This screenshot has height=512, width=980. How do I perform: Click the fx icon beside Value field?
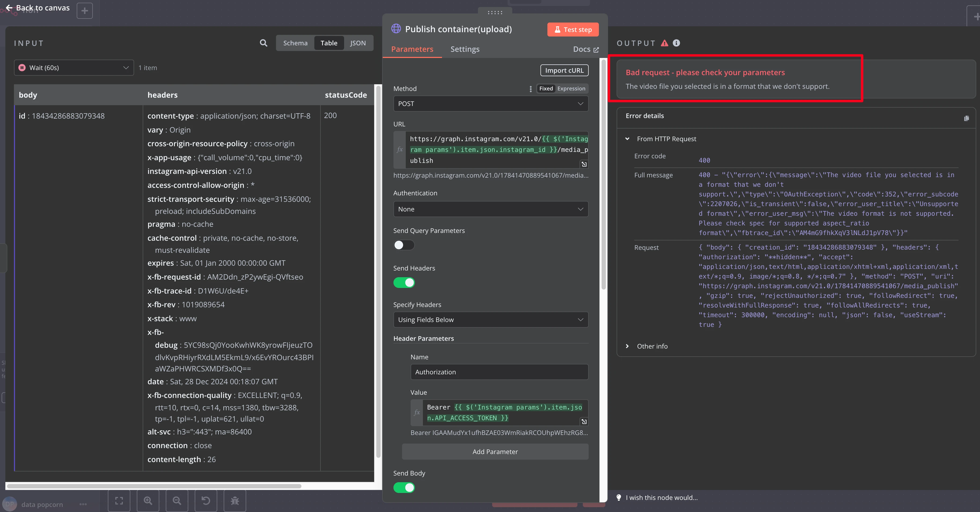click(417, 412)
